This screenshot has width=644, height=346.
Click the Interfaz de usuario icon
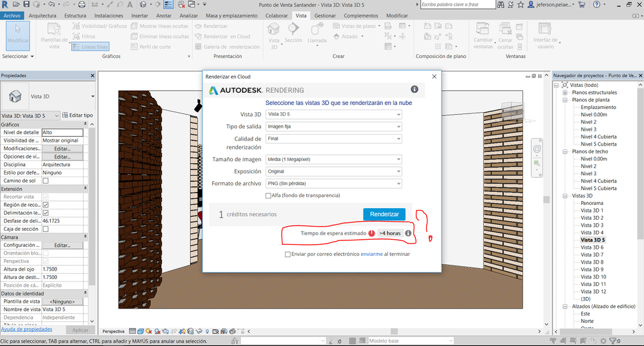tap(545, 29)
